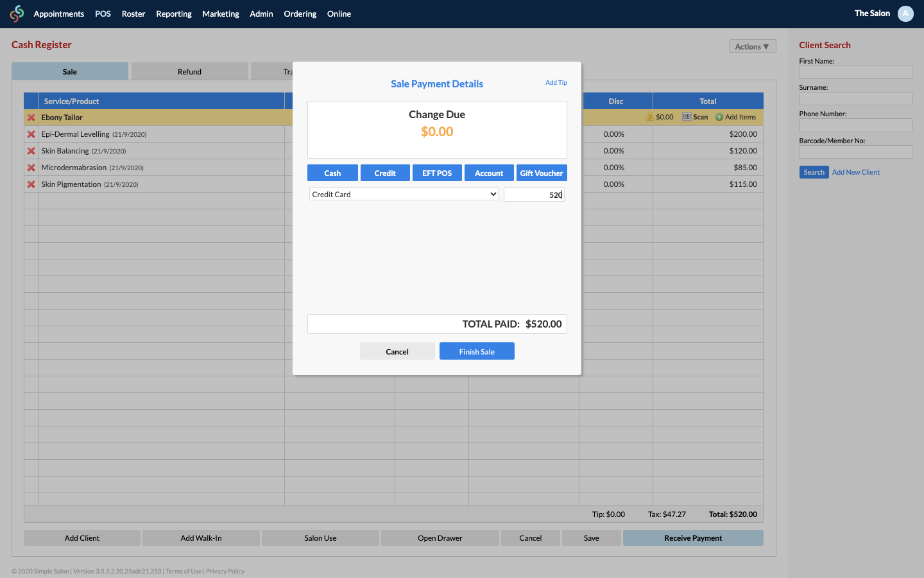
Task: Click Add Walk-In button
Action: [x=201, y=538]
